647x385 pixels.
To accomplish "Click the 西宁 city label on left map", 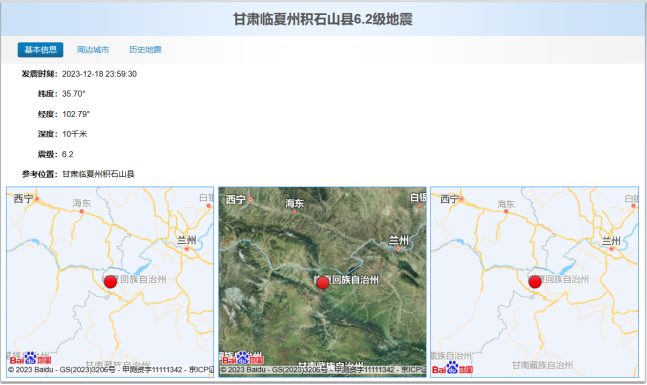I will 23,198.
